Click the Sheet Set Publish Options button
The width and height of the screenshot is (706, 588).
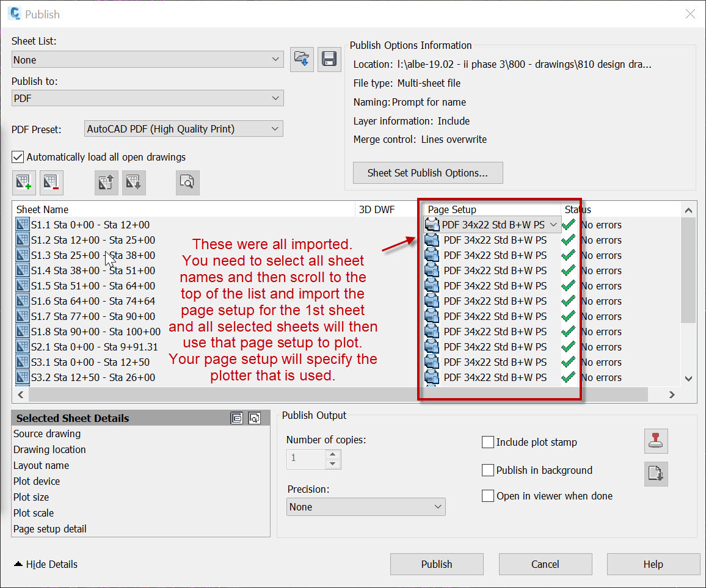[x=428, y=173]
